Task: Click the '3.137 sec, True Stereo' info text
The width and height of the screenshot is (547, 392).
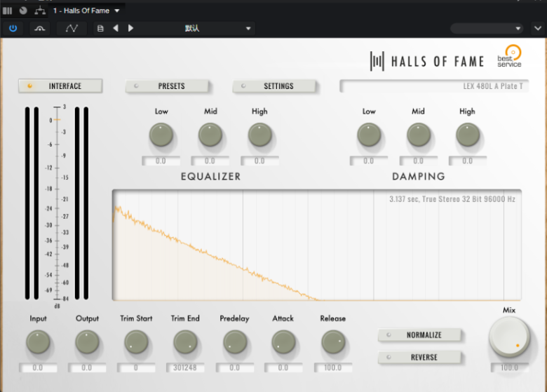Action: [x=452, y=199]
